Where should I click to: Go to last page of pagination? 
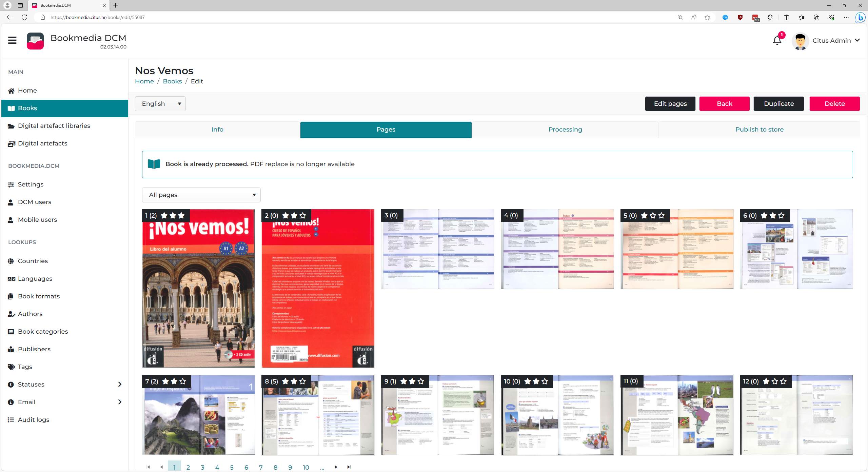[349, 467]
